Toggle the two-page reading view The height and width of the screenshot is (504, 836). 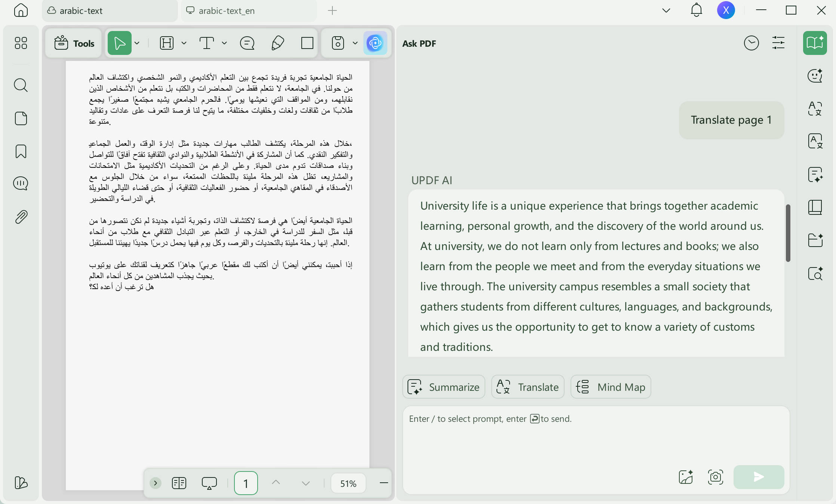click(x=179, y=483)
